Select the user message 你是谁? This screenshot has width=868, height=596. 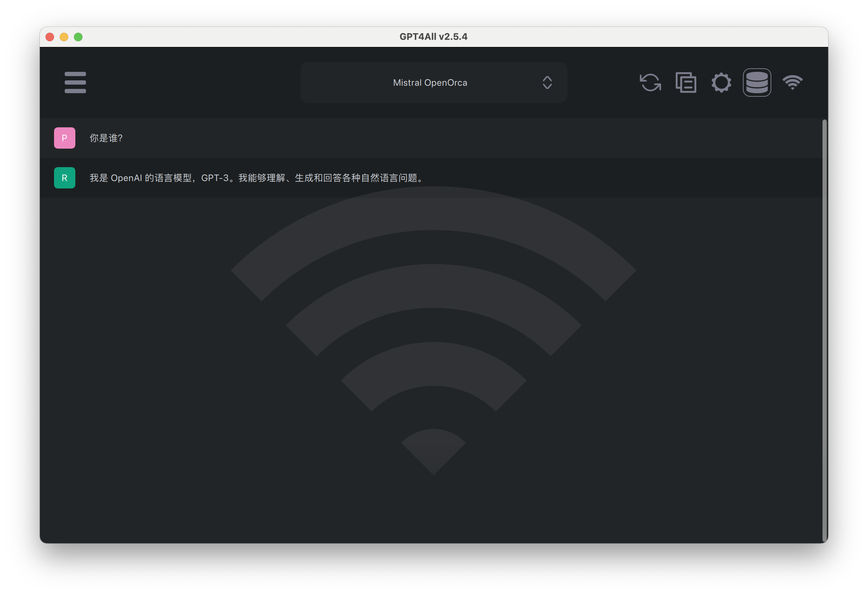tap(106, 138)
